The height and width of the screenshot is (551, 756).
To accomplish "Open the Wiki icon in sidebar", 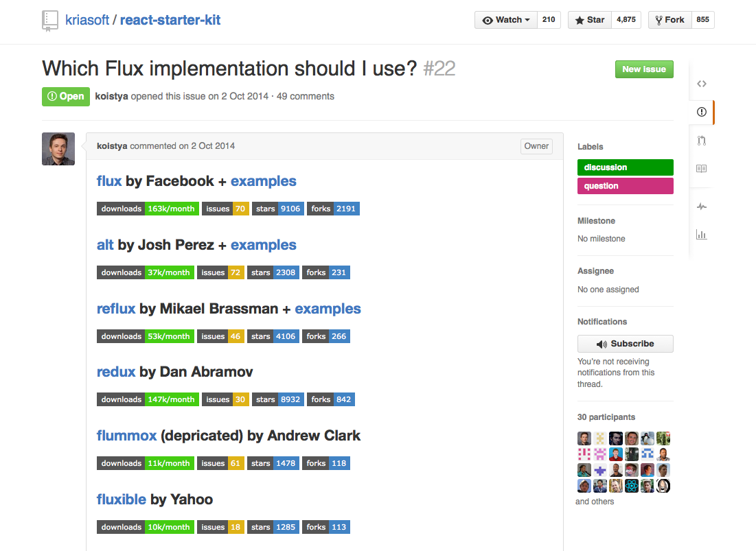I will [x=702, y=169].
